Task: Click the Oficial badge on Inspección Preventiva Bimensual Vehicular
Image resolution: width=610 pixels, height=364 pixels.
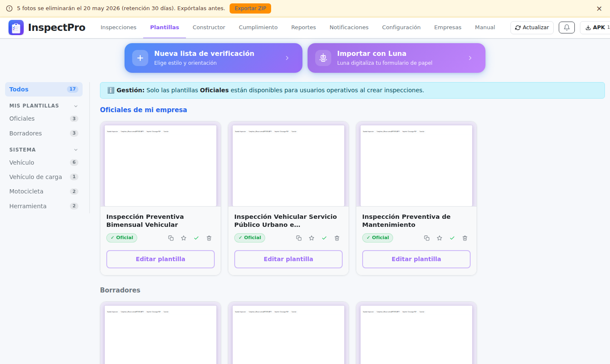Action: click(x=122, y=238)
